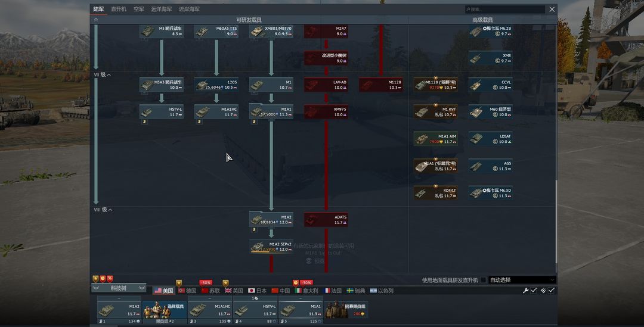Select the M60A3 TTS tank card
644x327 pixels.
tap(216, 31)
